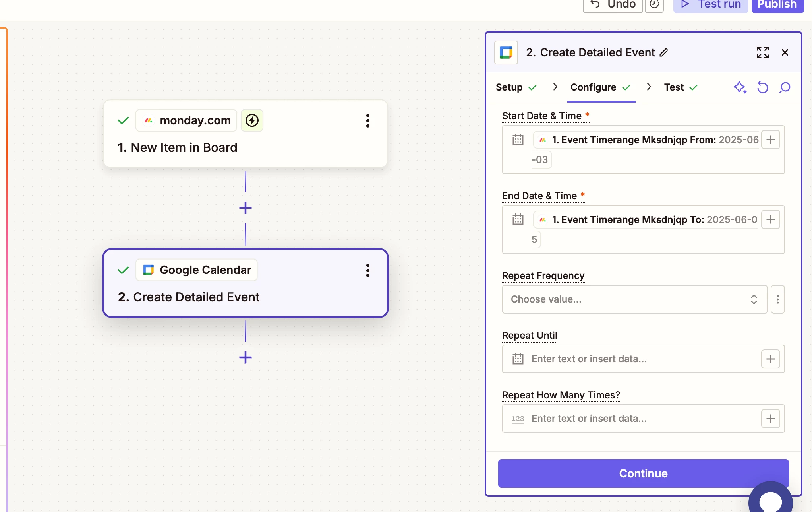Insert data into Start Date & Time
The width and height of the screenshot is (812, 512).
coord(771,140)
